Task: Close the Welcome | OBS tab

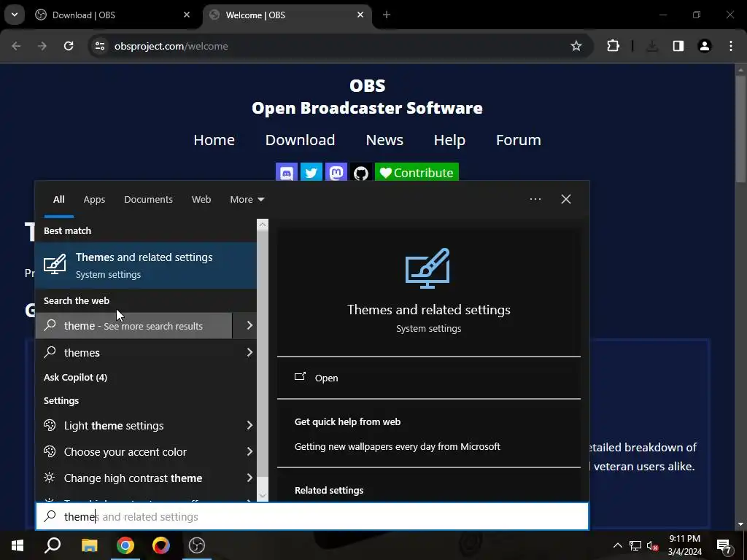Action: pyautogui.click(x=360, y=15)
